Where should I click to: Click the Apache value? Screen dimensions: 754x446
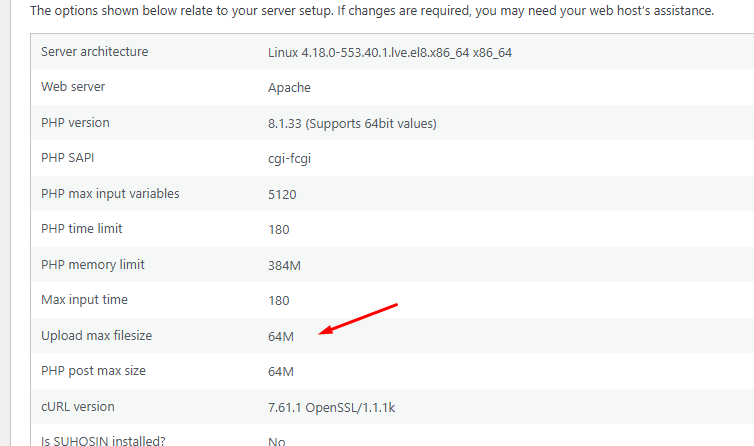[x=289, y=88]
